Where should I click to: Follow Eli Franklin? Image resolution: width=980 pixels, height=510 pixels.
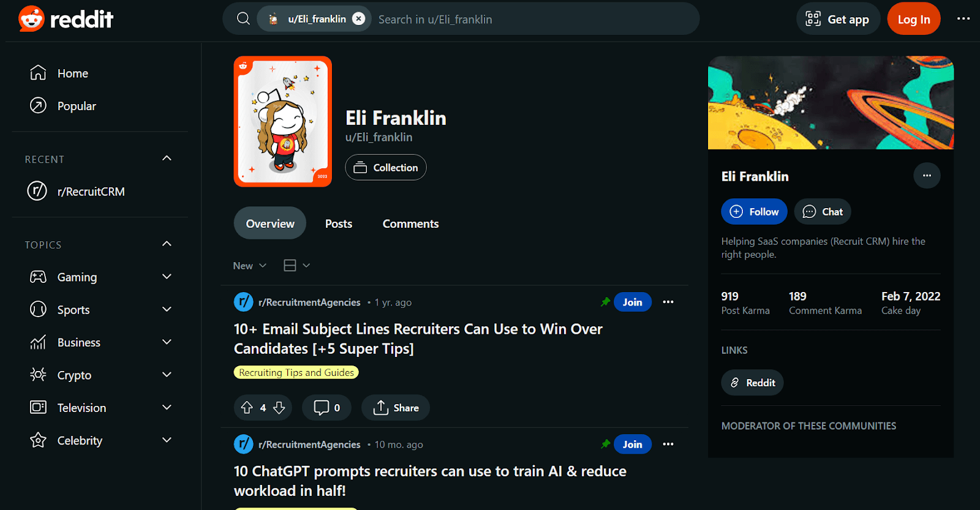coord(754,212)
